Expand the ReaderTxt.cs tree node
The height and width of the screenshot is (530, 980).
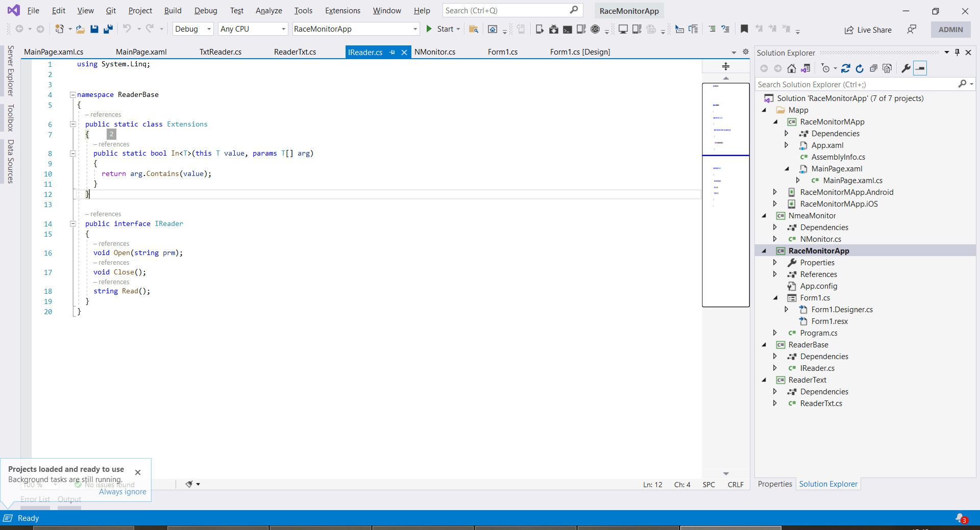point(775,403)
